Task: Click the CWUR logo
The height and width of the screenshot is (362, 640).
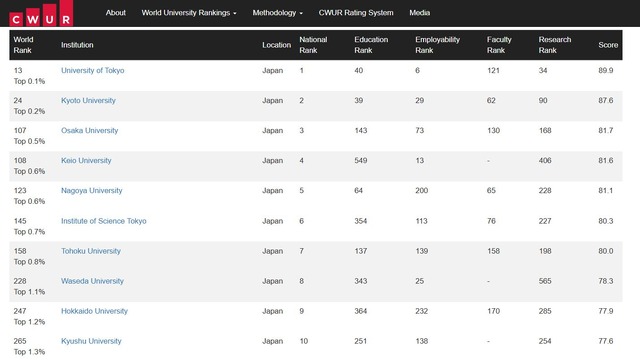Action: point(41,13)
